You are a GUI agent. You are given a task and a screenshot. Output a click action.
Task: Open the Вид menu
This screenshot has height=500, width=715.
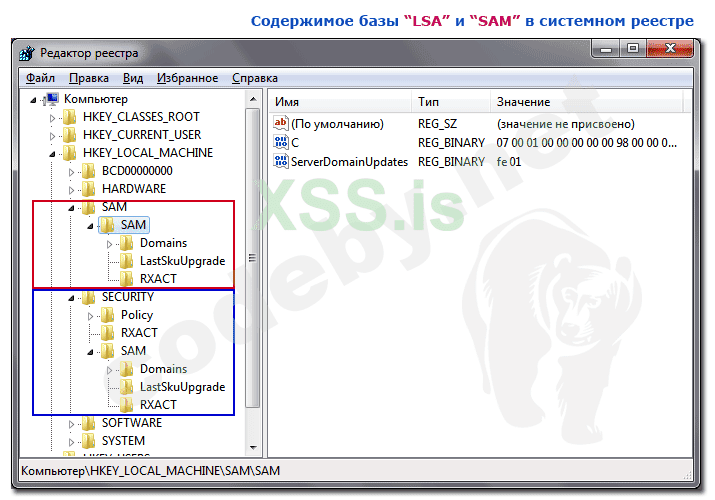coord(133,78)
